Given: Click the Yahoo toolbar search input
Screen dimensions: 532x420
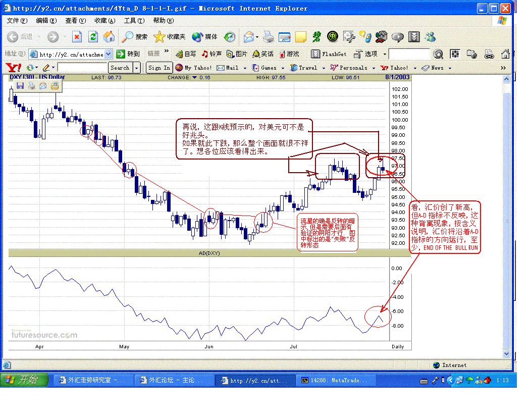Looking at the screenshot, I should pos(82,68).
